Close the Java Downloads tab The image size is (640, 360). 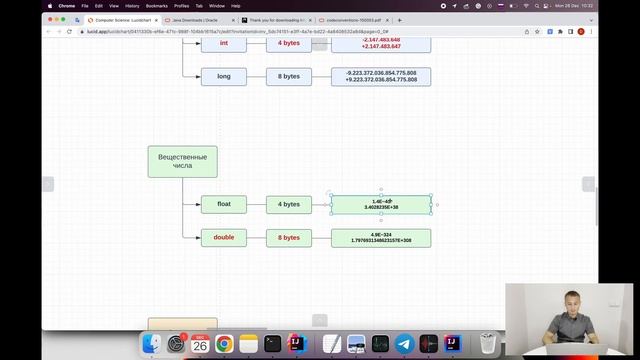233,20
